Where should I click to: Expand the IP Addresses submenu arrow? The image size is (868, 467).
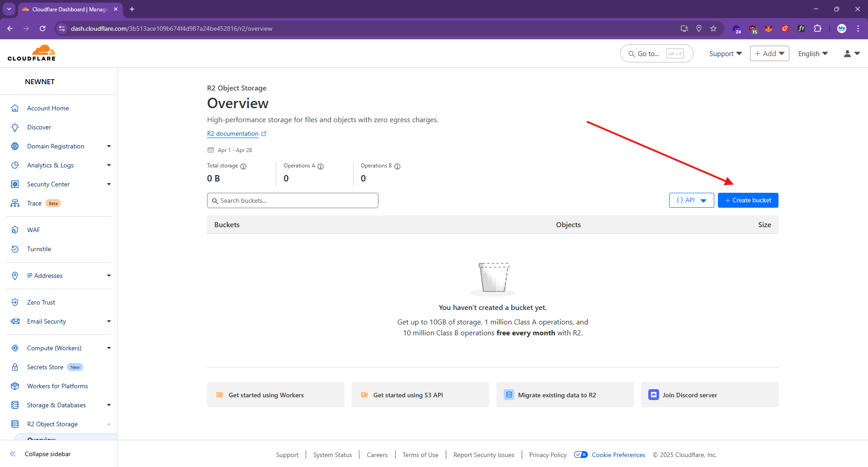click(x=108, y=276)
